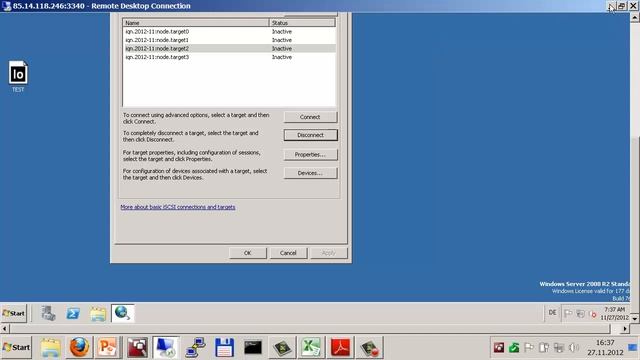Open red screen capture tool in taskbar
This screenshot has height=360, width=640.
(137, 348)
